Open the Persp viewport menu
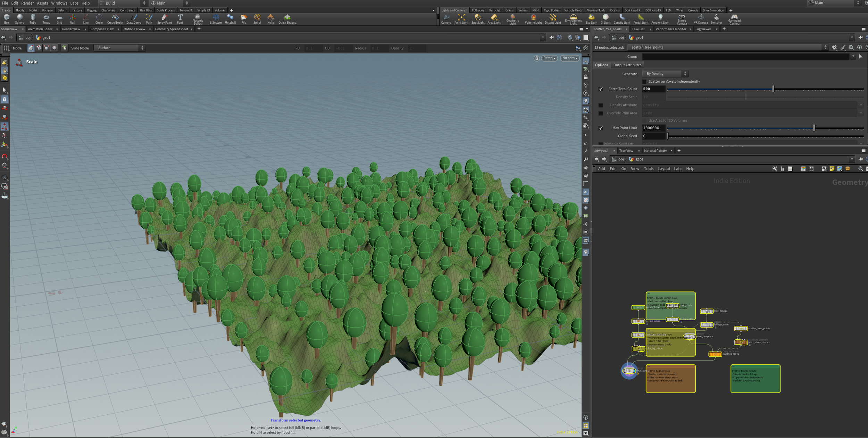 tap(549, 58)
